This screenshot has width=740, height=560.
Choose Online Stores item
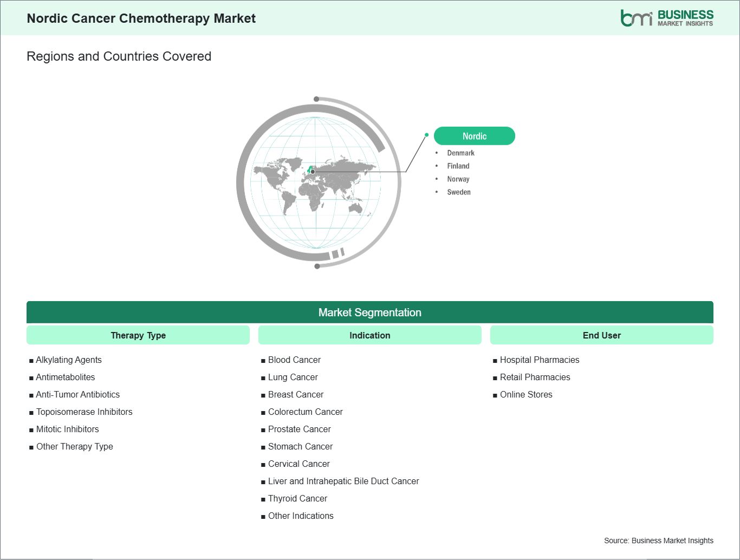[525, 395]
